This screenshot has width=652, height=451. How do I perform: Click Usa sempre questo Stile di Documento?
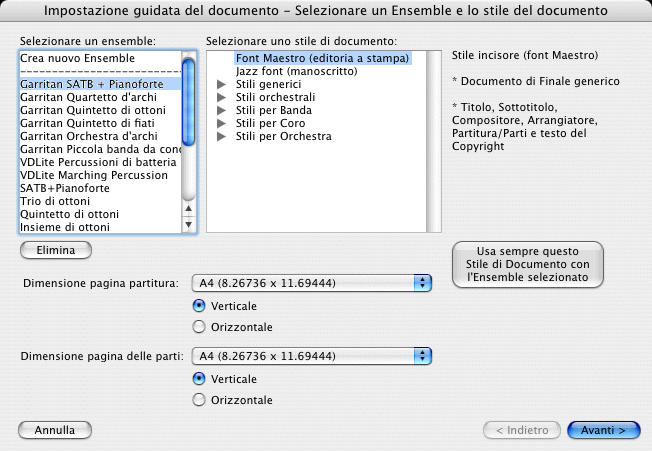point(527,265)
